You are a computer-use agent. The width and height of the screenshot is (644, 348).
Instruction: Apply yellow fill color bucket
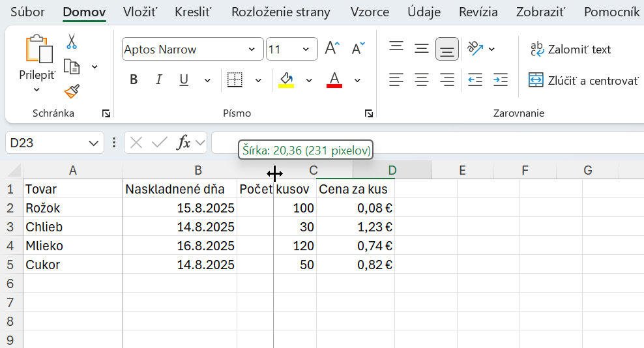click(x=286, y=80)
